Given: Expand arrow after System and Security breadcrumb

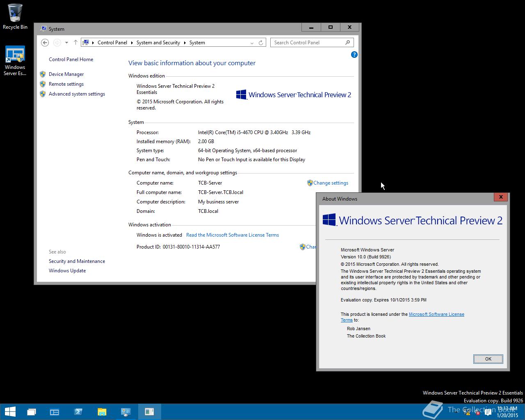Looking at the screenshot, I should tap(185, 43).
